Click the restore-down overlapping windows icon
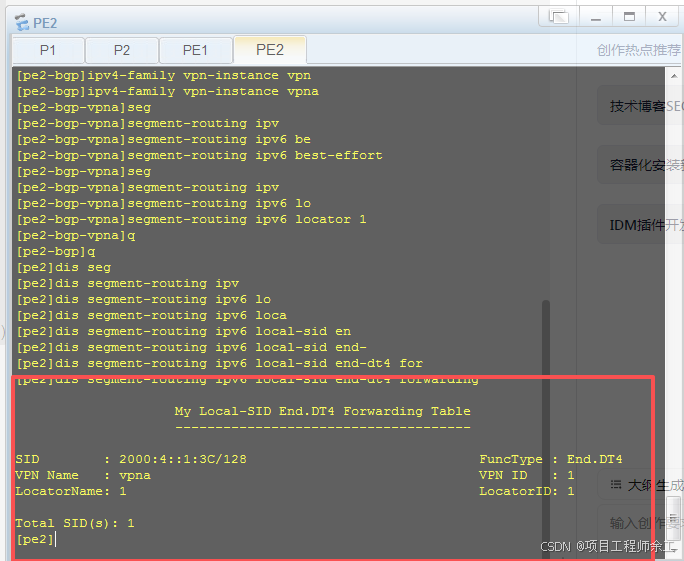Screen dimensions: 684x561 (x=559, y=17)
